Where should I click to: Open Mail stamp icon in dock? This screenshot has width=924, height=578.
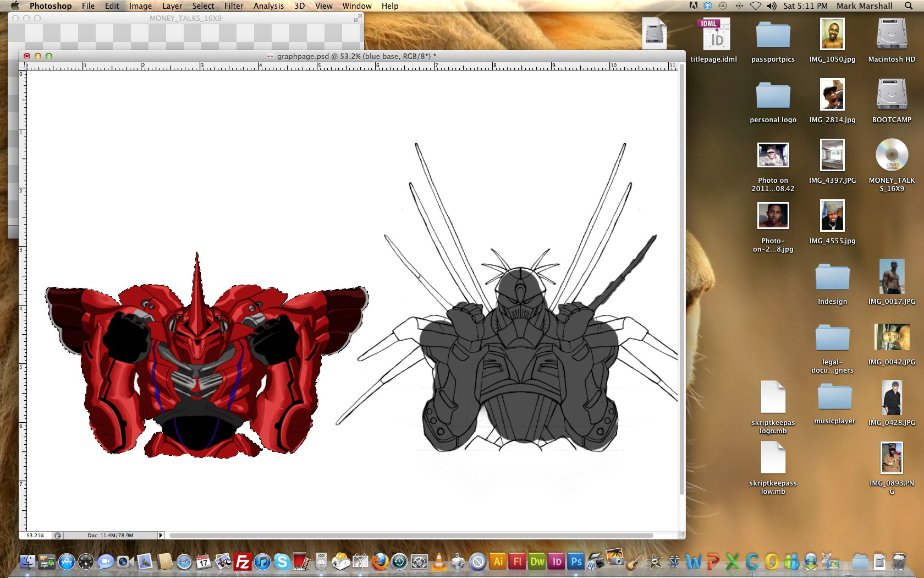tap(145, 561)
